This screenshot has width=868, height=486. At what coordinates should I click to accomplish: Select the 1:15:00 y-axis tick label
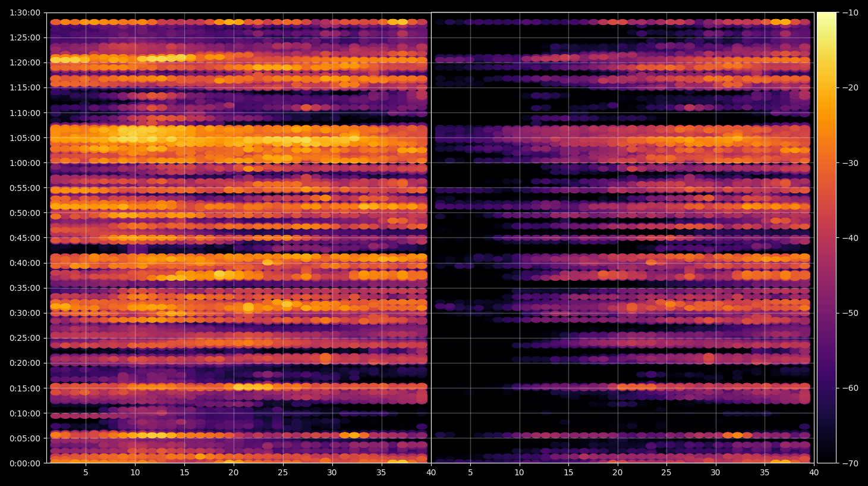[x=25, y=87]
